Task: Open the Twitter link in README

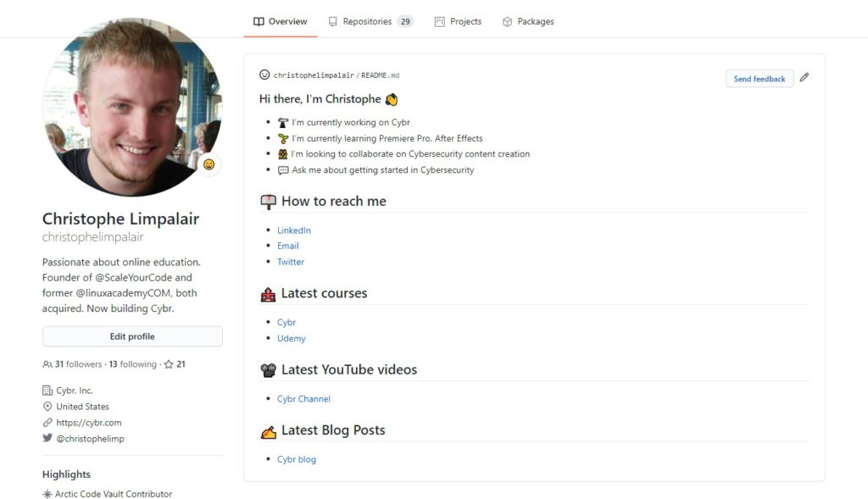Action: (291, 261)
